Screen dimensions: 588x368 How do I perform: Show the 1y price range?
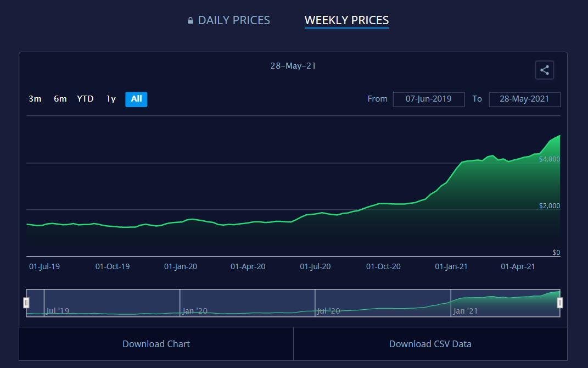111,99
